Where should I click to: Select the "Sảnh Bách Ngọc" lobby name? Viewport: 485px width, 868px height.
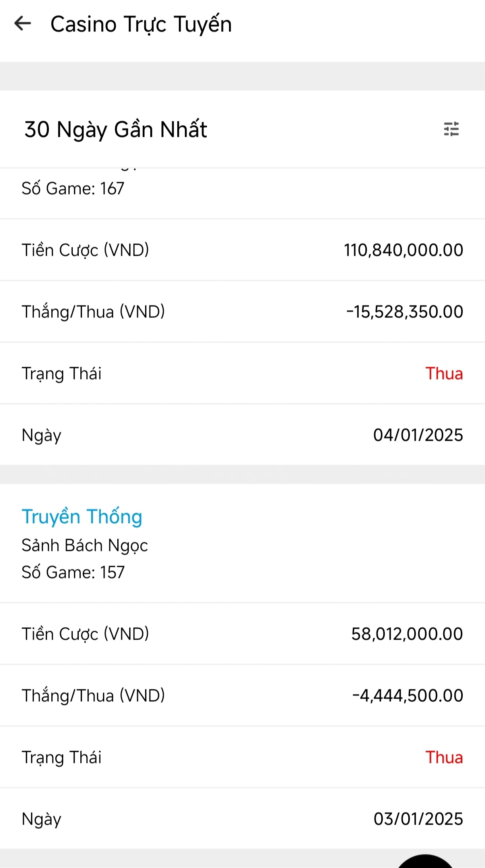pyautogui.click(x=85, y=545)
